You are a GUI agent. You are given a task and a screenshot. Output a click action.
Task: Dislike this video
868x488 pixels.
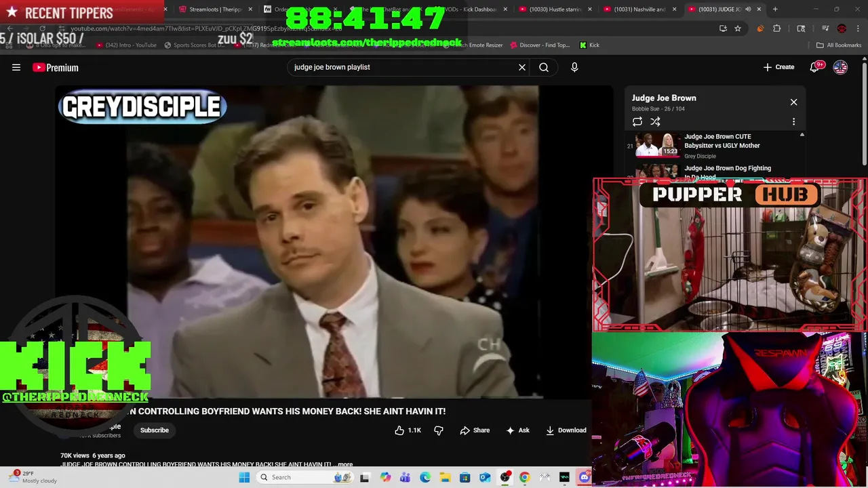pyautogui.click(x=439, y=430)
